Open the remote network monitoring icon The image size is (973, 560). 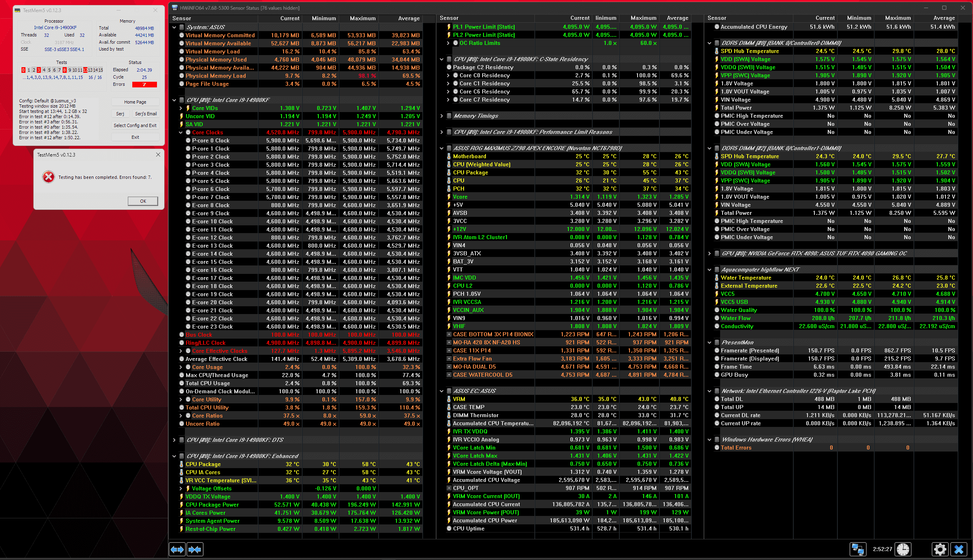(858, 549)
